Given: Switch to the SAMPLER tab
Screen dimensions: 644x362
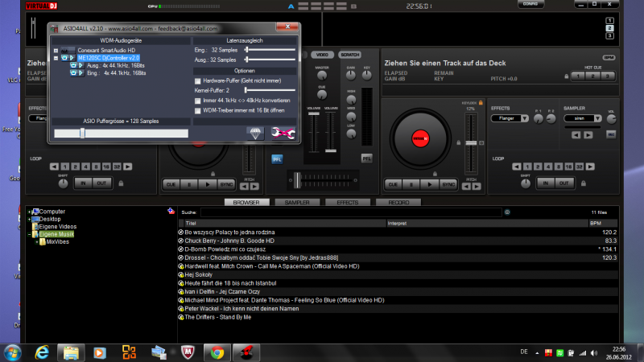Looking at the screenshot, I should coord(297,203).
